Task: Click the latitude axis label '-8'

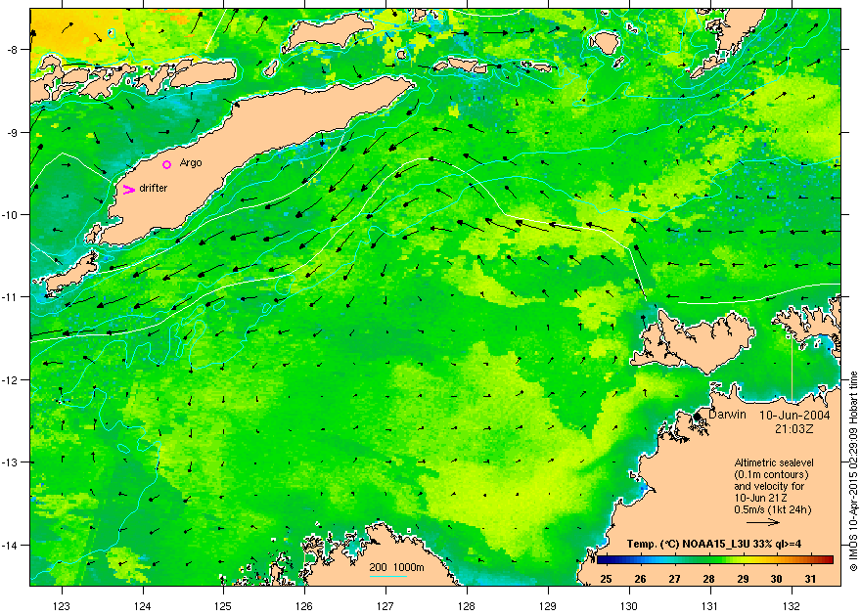Action: (13, 50)
